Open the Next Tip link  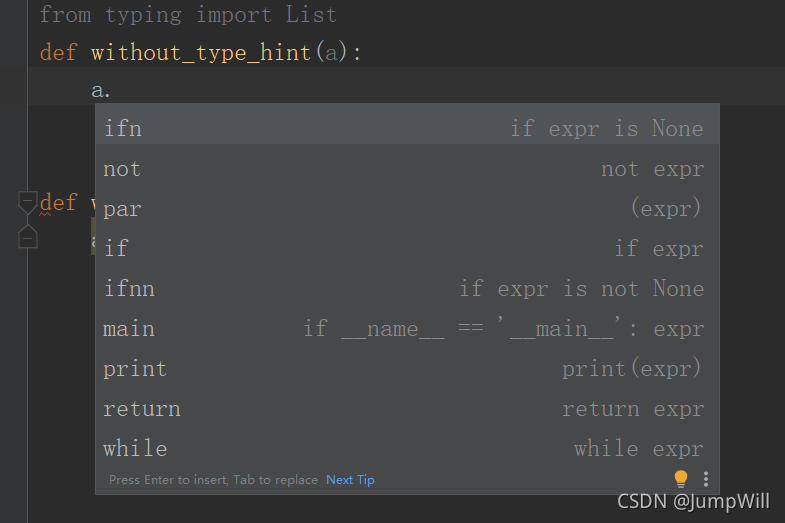(x=350, y=480)
